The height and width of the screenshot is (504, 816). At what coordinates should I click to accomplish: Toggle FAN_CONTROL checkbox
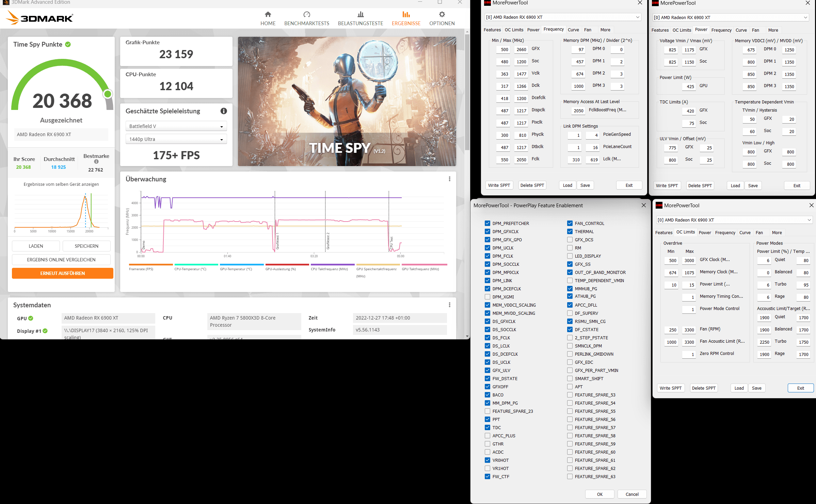click(570, 223)
